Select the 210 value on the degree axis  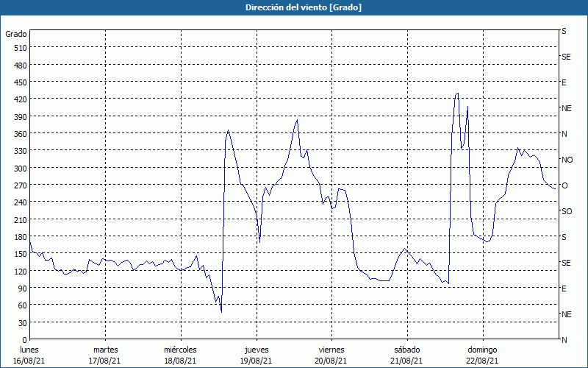tap(21, 219)
